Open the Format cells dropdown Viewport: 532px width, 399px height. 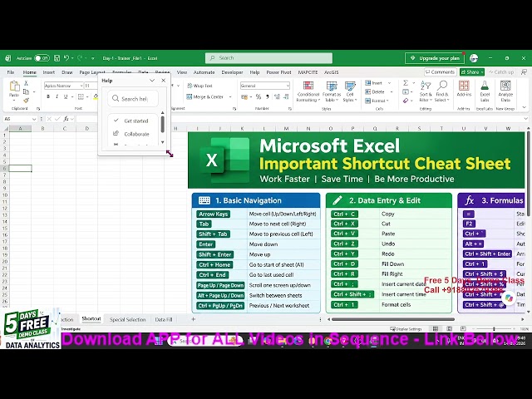click(377, 101)
